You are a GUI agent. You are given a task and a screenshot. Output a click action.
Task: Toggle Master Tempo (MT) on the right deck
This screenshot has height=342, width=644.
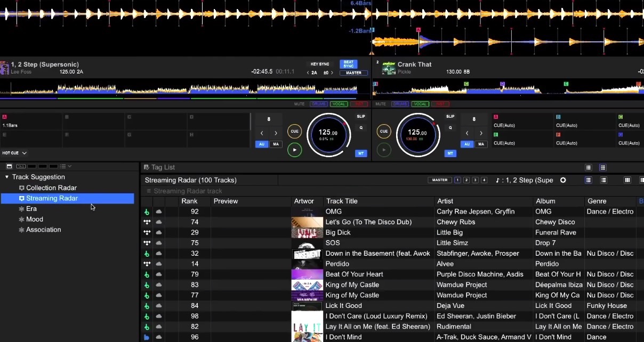click(450, 153)
